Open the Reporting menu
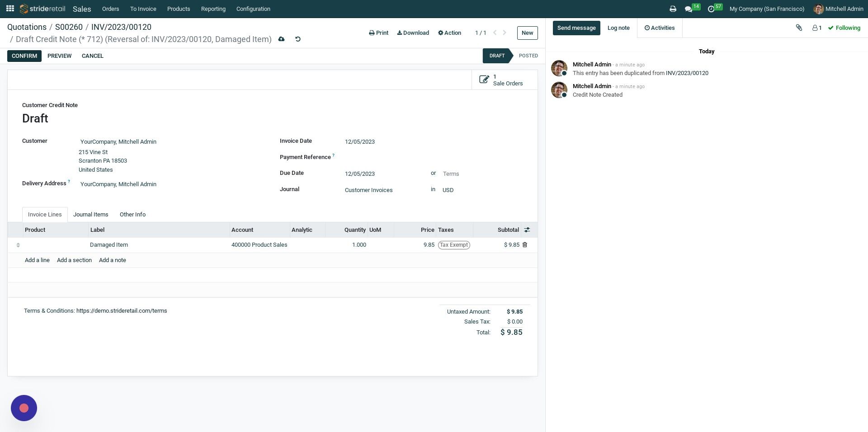This screenshot has height=432, width=868. 213,9
